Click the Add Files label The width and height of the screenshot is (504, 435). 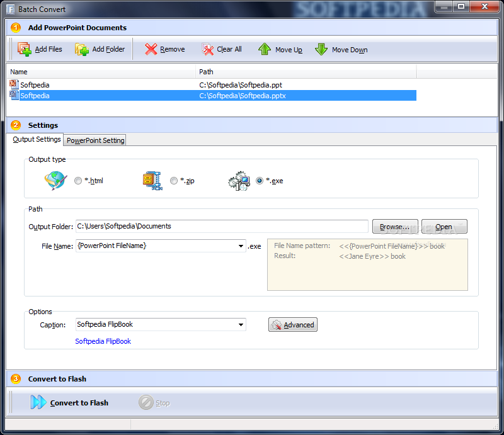(x=49, y=49)
